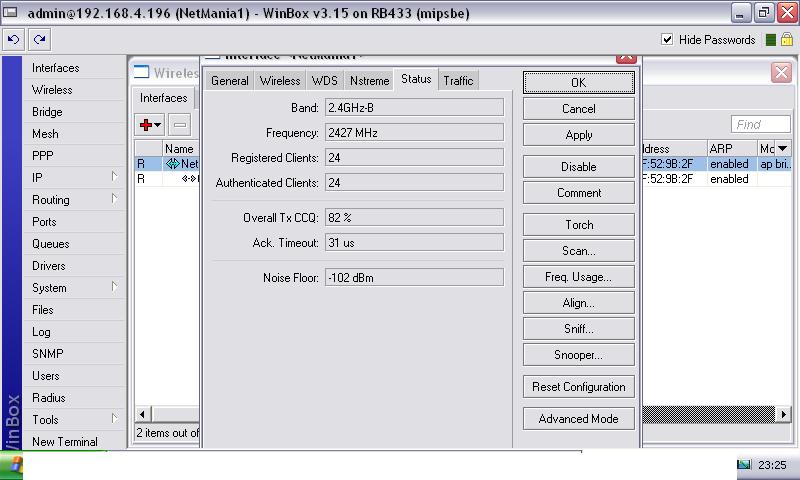This screenshot has height=480, width=800.
Task: Open the column selector dropdown arrow
Action: click(783, 148)
